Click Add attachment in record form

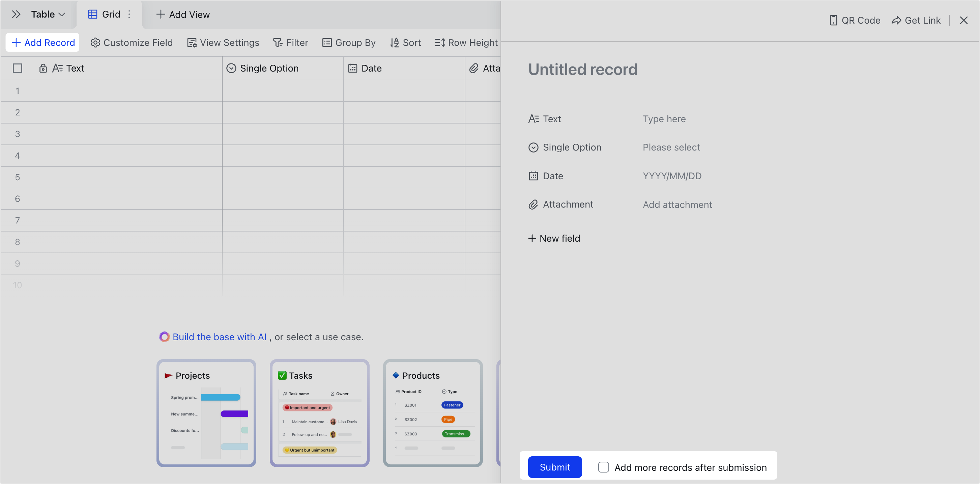(677, 205)
